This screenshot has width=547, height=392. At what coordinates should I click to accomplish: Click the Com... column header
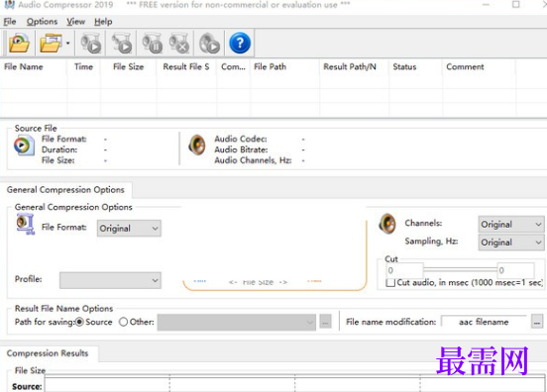tap(234, 67)
